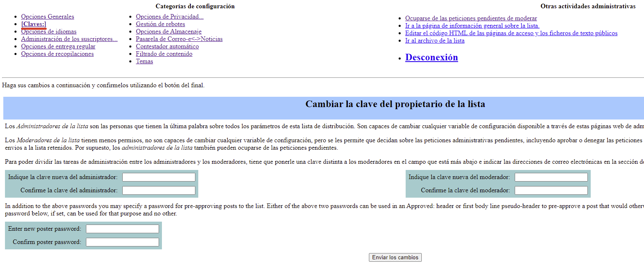The height and width of the screenshot is (263, 644).
Task: Open the Temas category
Action: (x=145, y=61)
